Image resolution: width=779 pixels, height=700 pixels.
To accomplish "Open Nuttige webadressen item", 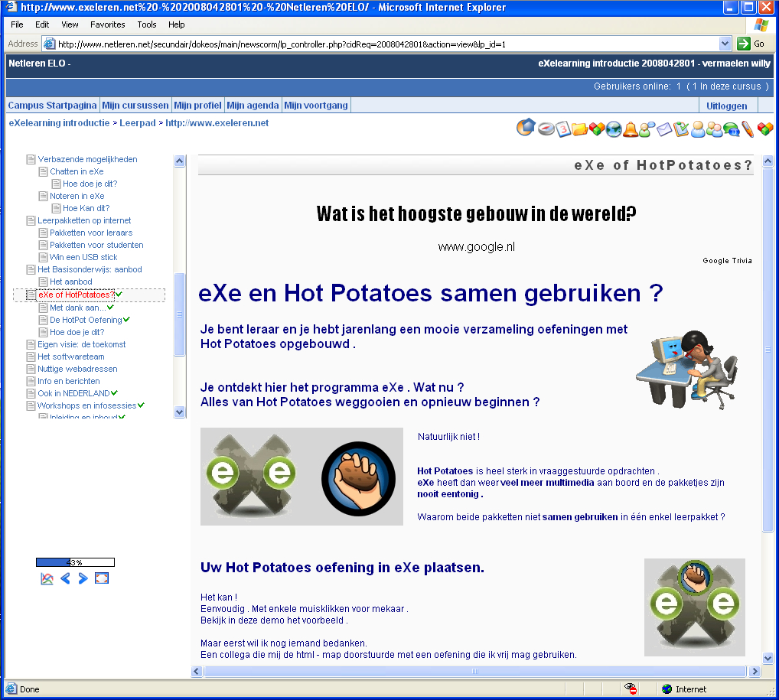I will pyautogui.click(x=77, y=369).
